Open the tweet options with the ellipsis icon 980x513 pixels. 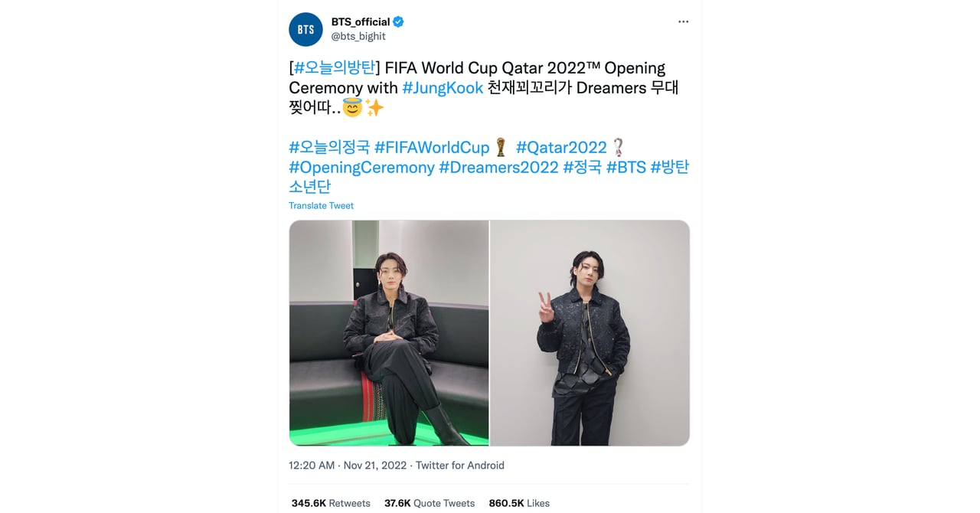click(x=683, y=21)
